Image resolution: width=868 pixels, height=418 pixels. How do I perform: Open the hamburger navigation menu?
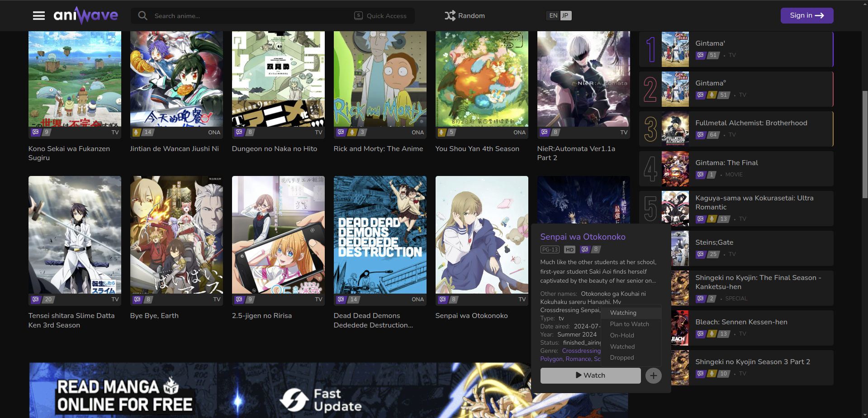tap(39, 16)
